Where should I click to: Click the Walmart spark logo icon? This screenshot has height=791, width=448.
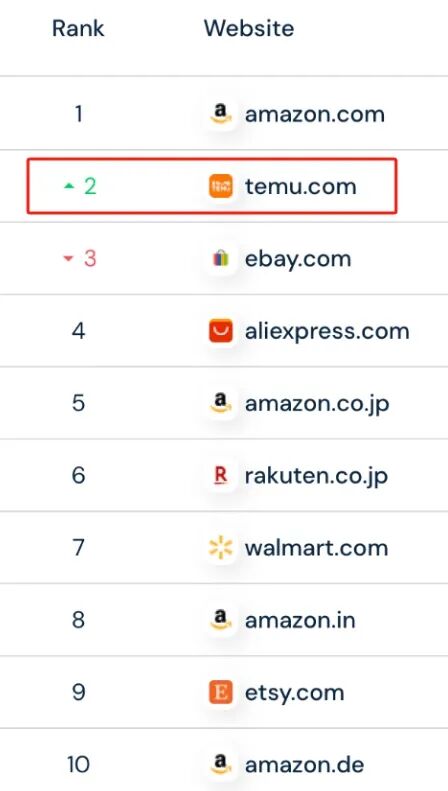coord(221,548)
